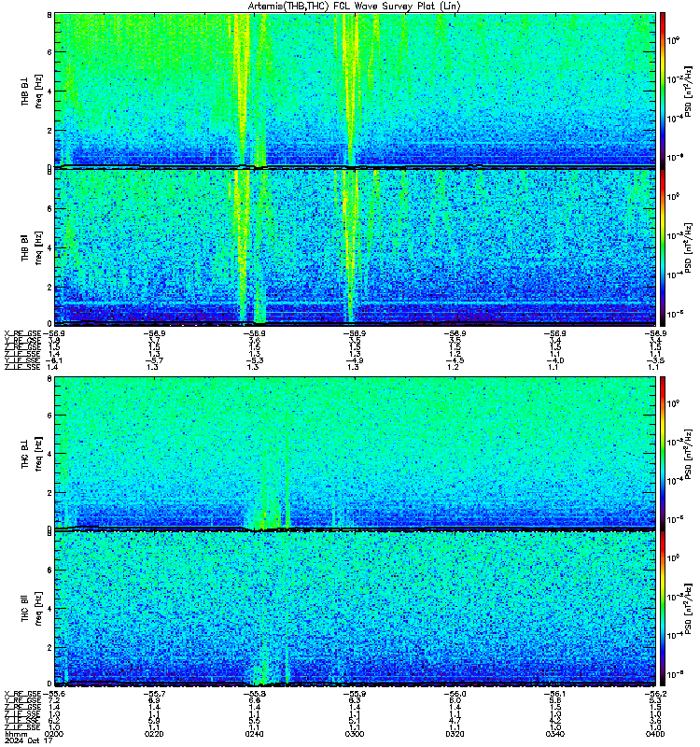Select the THB B⊥ freq [Hz] axis label
Screen dimensions: 700x747
(x=32, y=91)
